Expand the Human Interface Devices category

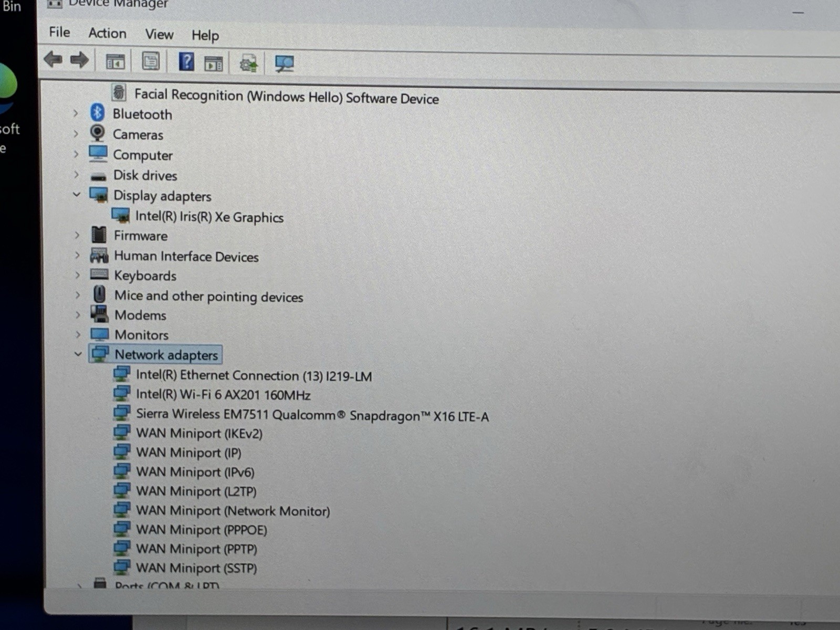77,255
